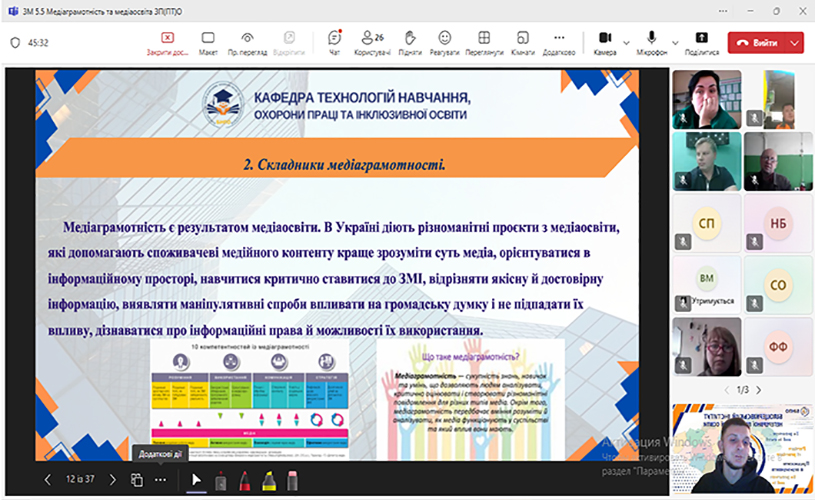Open the slide grid view icon
The image size is (815, 500).
point(137,480)
